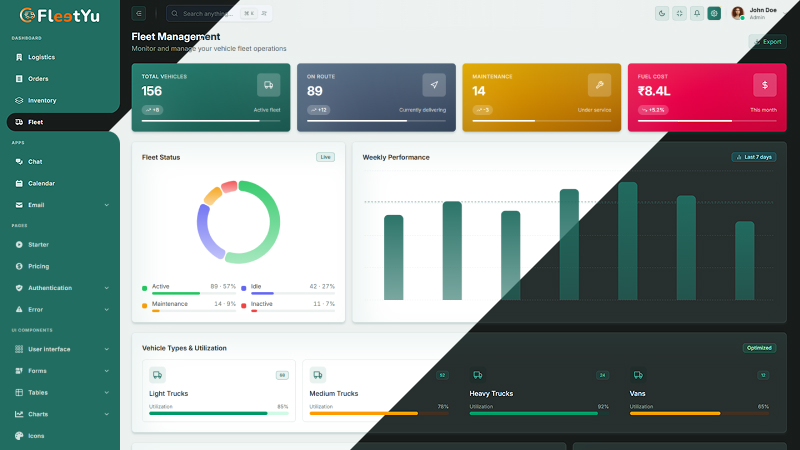This screenshot has height=450, width=800.
Task: Go to Logistics in the sidebar
Action: [41, 57]
